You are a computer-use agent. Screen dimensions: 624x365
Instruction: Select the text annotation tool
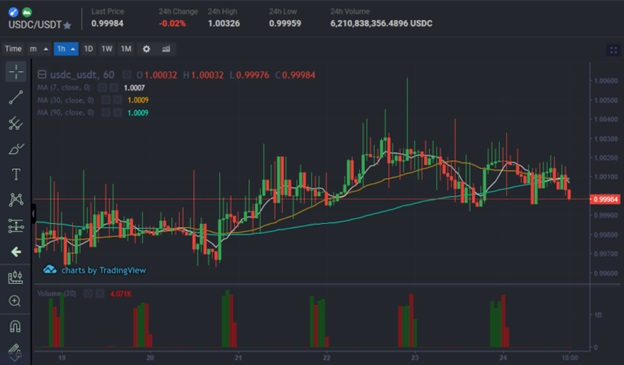[16, 174]
